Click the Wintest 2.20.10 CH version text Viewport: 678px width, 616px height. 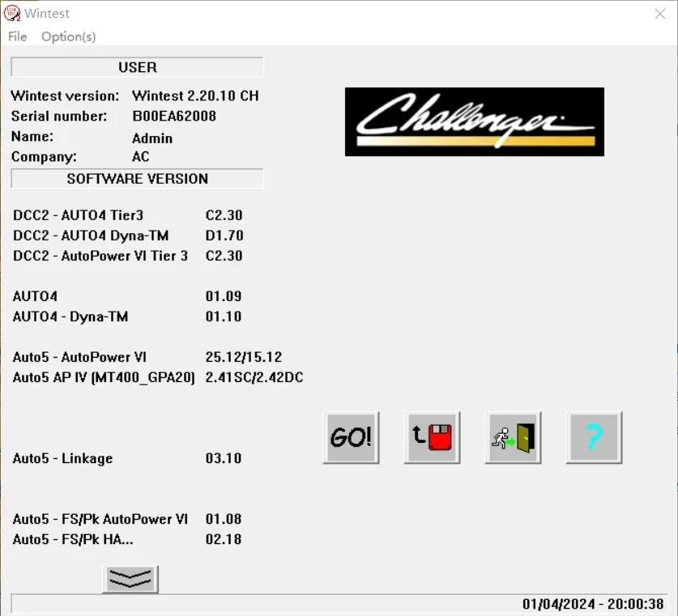[195, 96]
